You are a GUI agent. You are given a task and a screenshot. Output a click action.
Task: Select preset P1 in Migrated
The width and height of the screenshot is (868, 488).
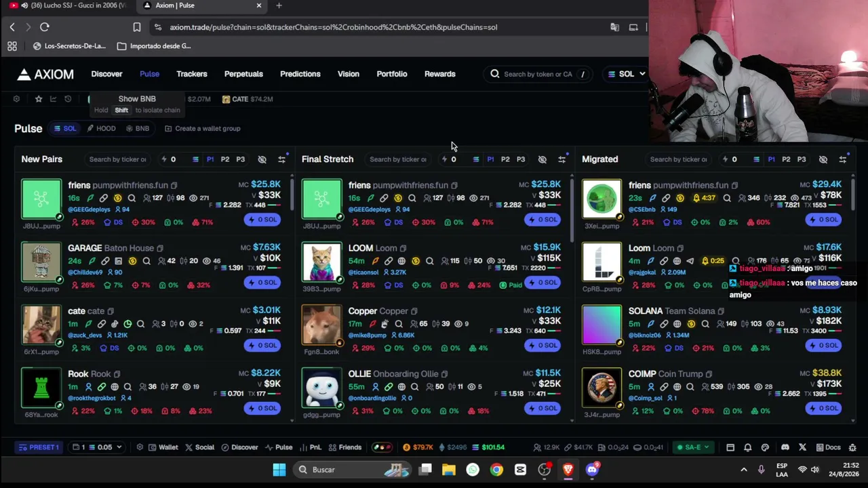pos(771,159)
